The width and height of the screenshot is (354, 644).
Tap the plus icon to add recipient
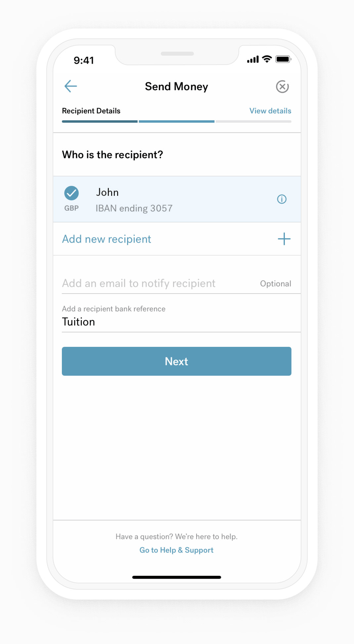(284, 239)
